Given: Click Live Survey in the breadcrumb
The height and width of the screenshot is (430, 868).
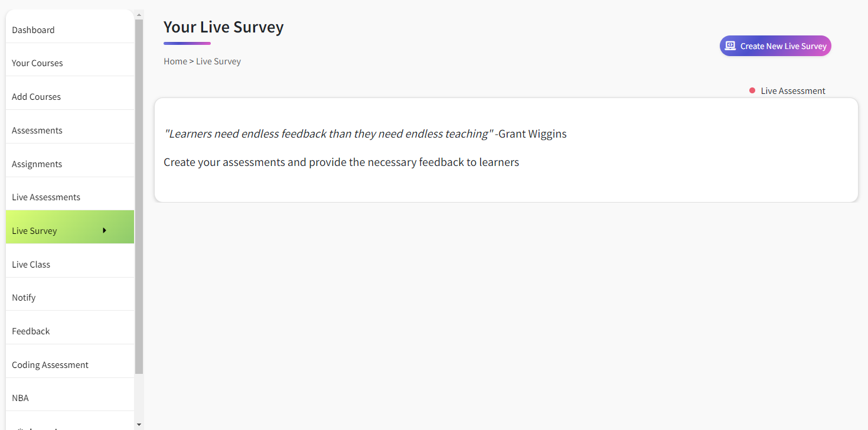Looking at the screenshot, I should pyautogui.click(x=218, y=61).
